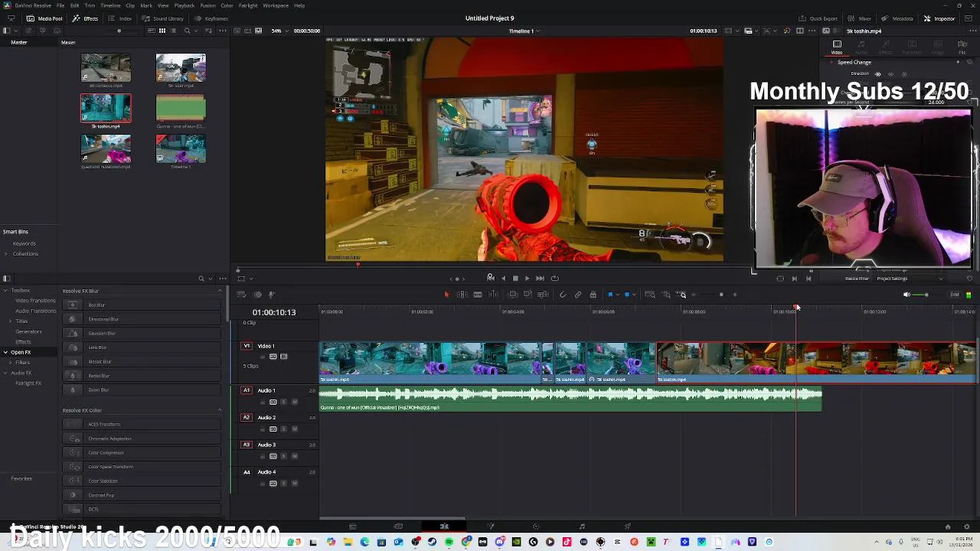Open viewer zoom percentage dropdown
Image resolution: width=980 pixels, height=551 pixels.
coord(279,31)
